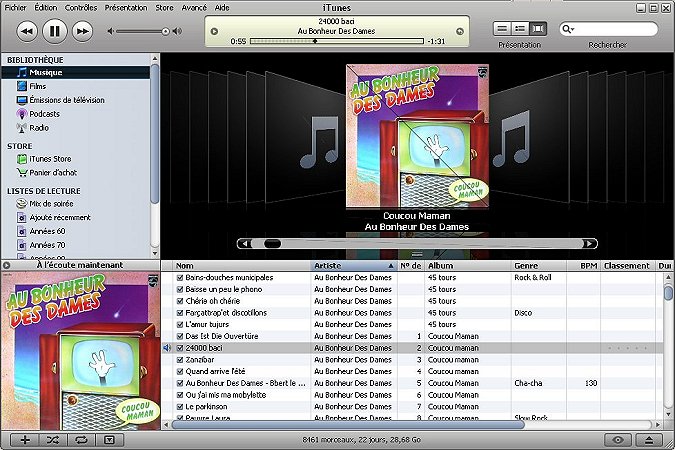Screen dimensions: 675x450
Task: Uncheck Chérie oh chérie track
Action: pyautogui.click(x=180, y=301)
